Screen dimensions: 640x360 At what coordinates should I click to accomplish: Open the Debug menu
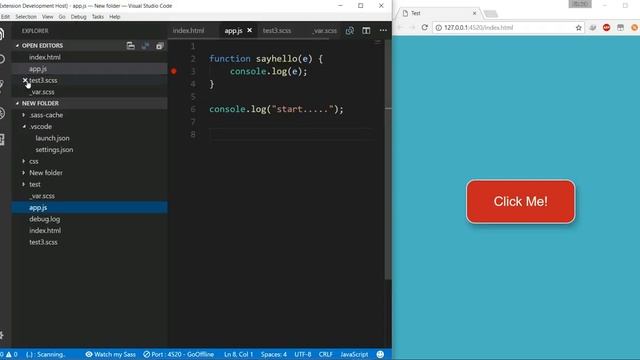click(x=78, y=17)
